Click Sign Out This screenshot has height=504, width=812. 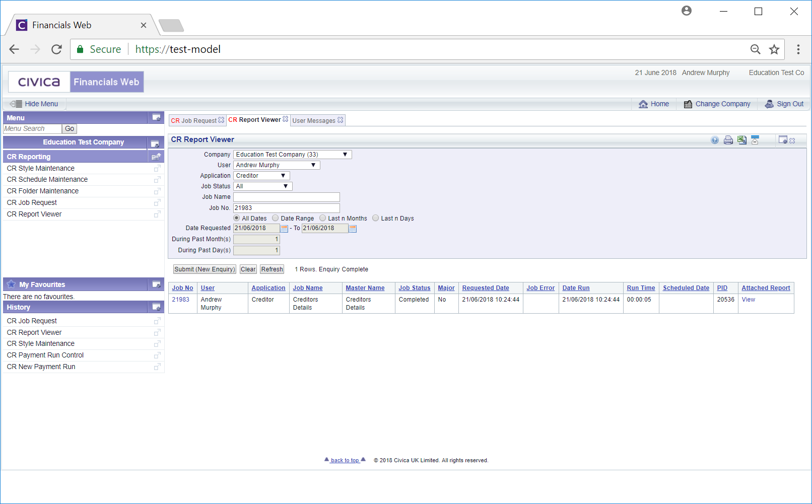click(x=784, y=104)
